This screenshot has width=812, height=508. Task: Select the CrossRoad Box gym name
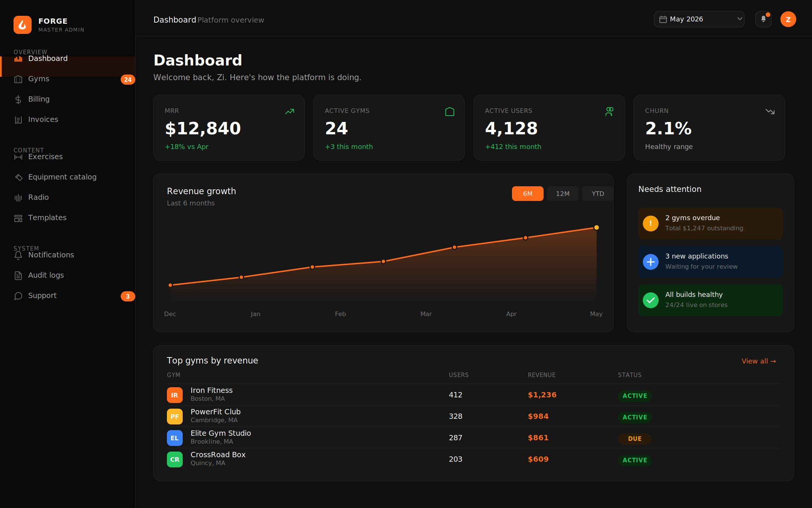[218, 455]
